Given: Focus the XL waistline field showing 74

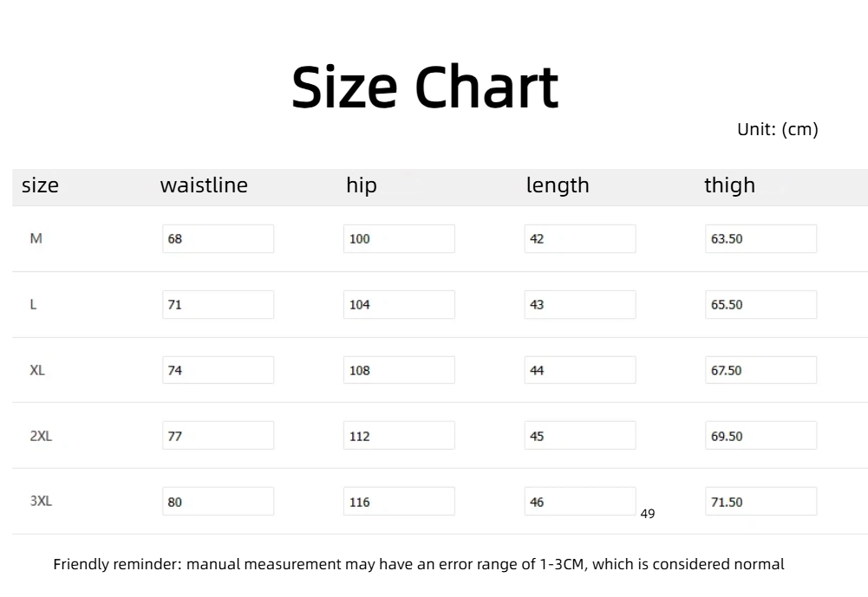Looking at the screenshot, I should [218, 371].
